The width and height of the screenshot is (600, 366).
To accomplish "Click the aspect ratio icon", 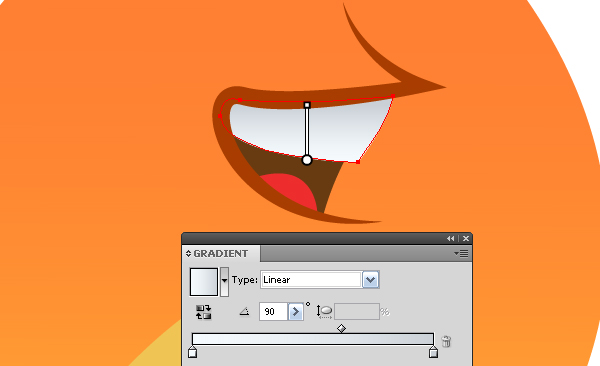I will (x=324, y=312).
